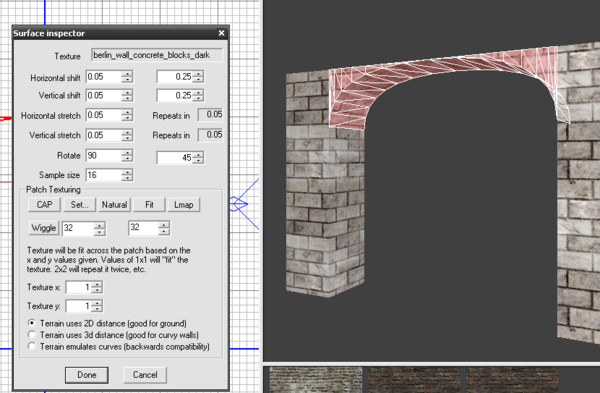This screenshot has width=600, height=393.
Task: Click the Vertical shift value field
Action: pyautogui.click(x=104, y=96)
